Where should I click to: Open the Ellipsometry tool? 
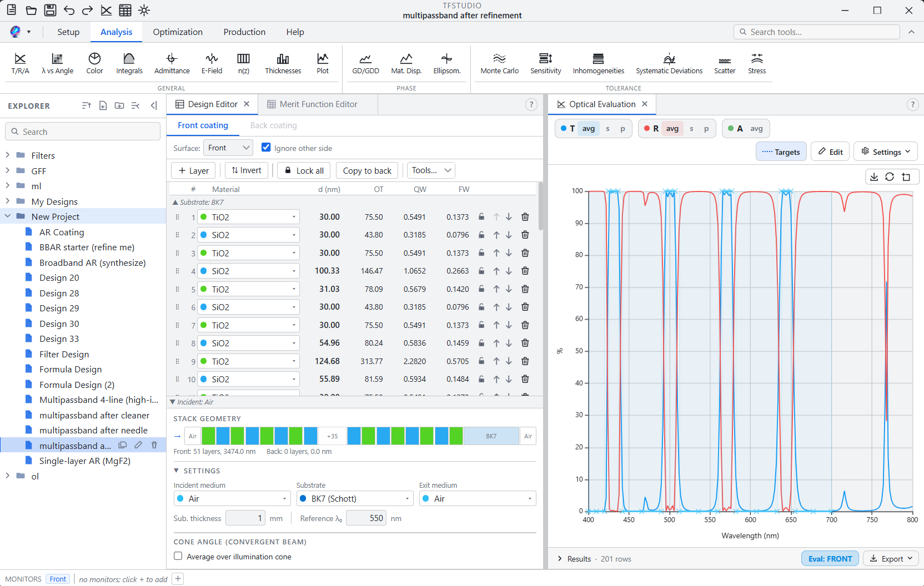(446, 63)
